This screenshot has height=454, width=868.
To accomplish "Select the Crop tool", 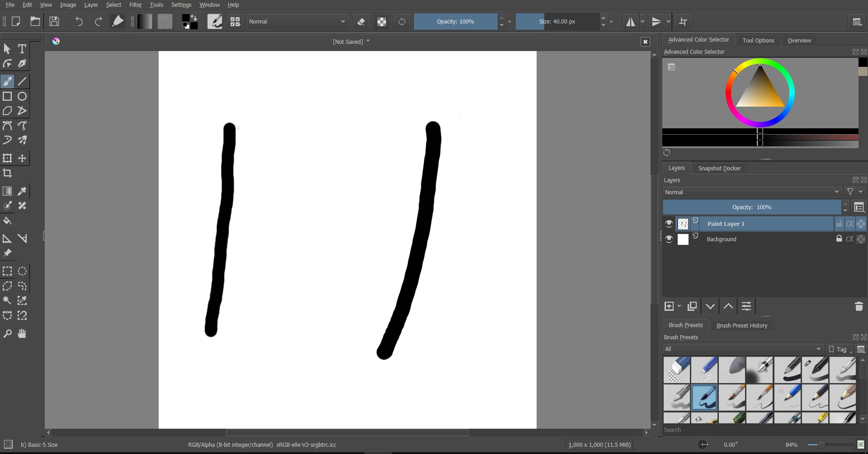I will click(7, 173).
